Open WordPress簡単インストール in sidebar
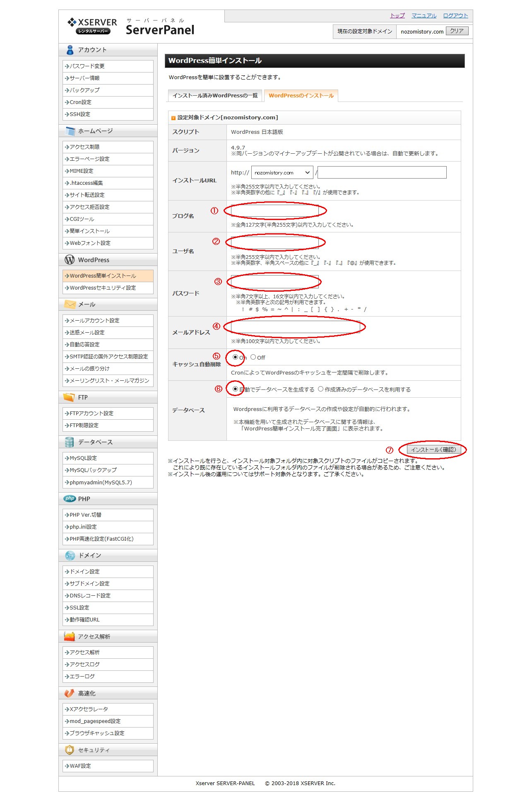Screen dimensions: 532x805 (x=108, y=276)
